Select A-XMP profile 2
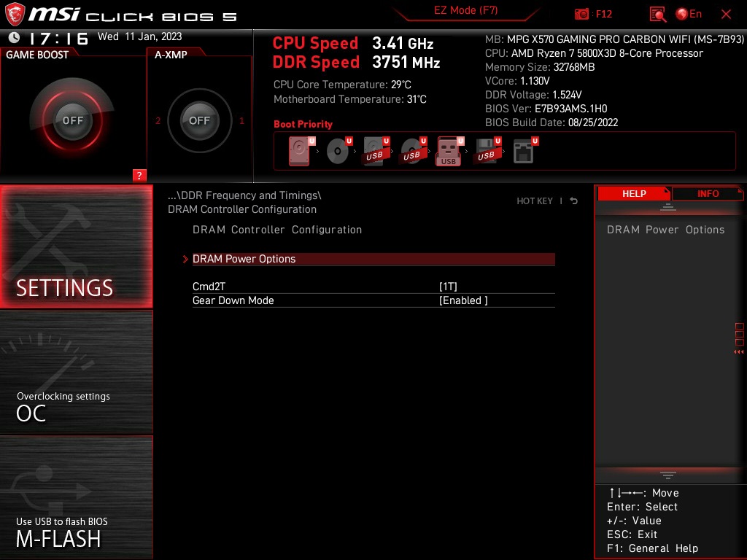Screen dimensions: 747x560 tap(158, 121)
